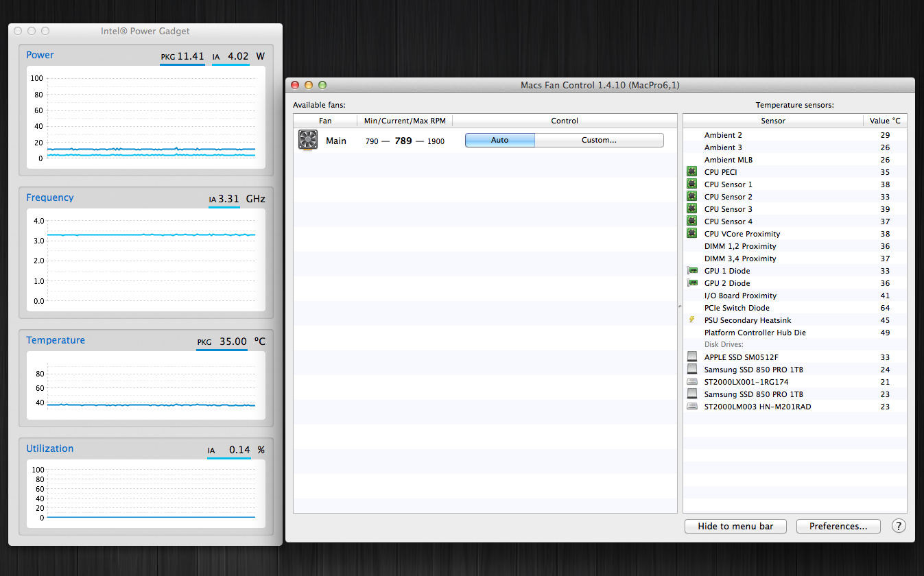Image resolution: width=924 pixels, height=576 pixels.
Task: Click the Temperature heading in Intel Power Gadget
Action: 56,340
